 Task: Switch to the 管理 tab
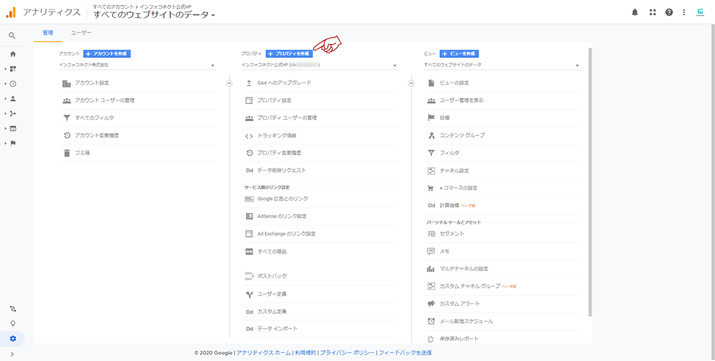point(48,33)
